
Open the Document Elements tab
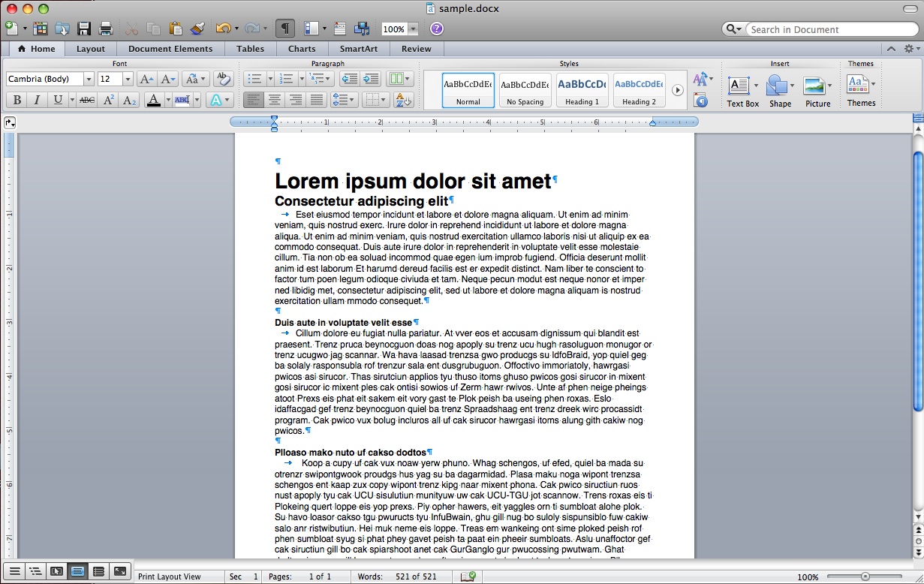pyautogui.click(x=170, y=49)
